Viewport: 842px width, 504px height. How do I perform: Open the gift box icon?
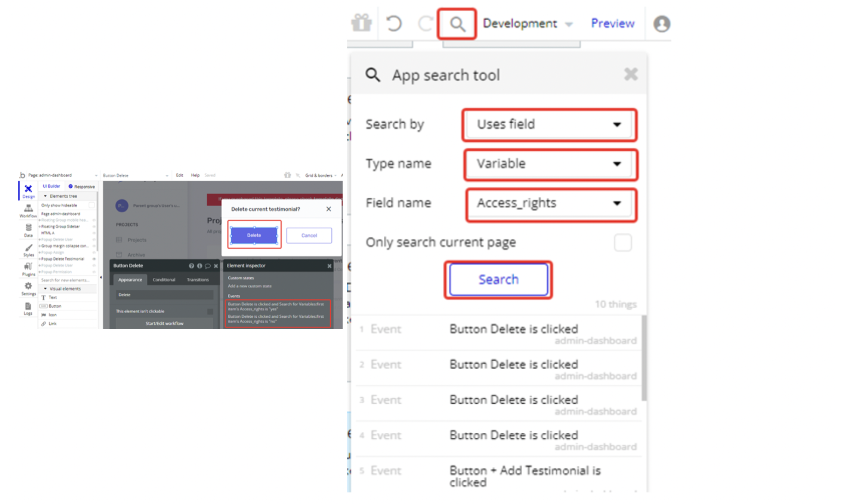click(361, 23)
